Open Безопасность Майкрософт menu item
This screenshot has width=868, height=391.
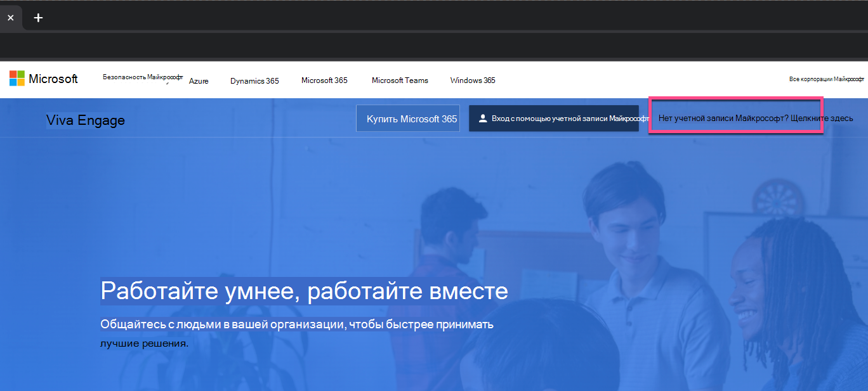(x=143, y=77)
